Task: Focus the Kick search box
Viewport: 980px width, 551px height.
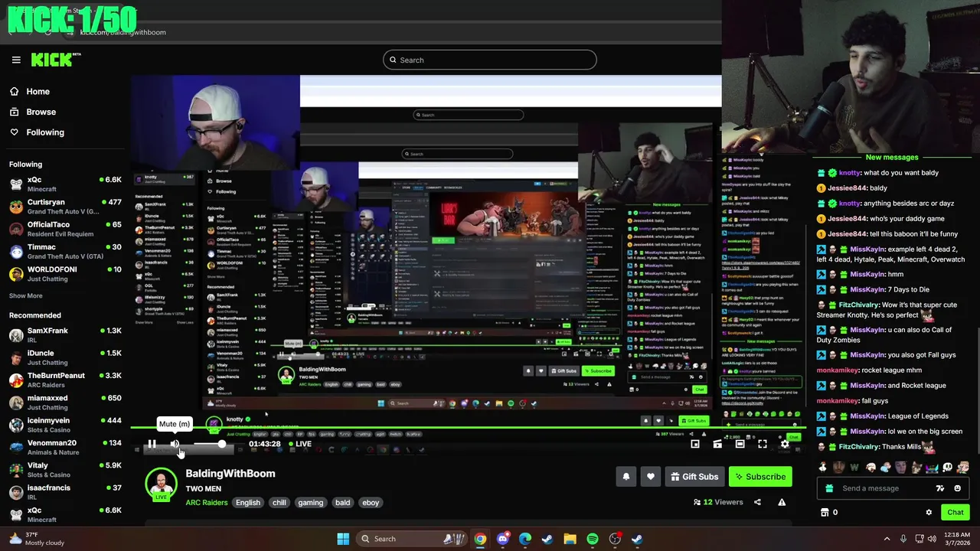Action: coord(490,60)
